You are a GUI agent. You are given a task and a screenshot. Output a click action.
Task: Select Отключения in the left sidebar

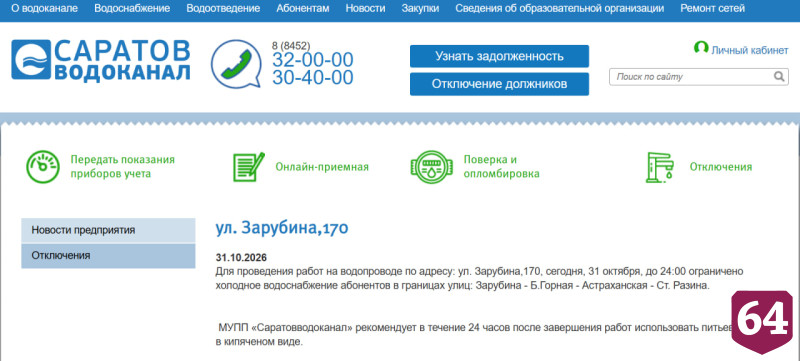pos(108,255)
